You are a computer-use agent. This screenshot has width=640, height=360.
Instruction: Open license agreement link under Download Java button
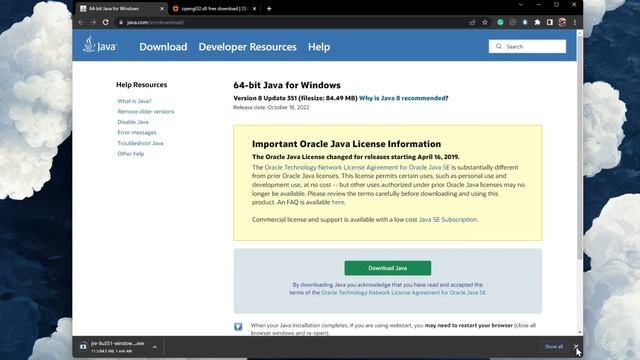[x=403, y=293]
